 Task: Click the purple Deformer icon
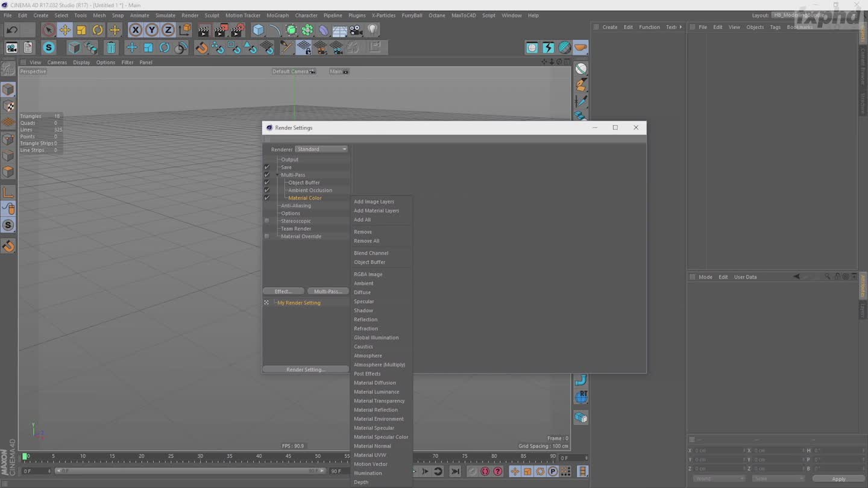324,30
